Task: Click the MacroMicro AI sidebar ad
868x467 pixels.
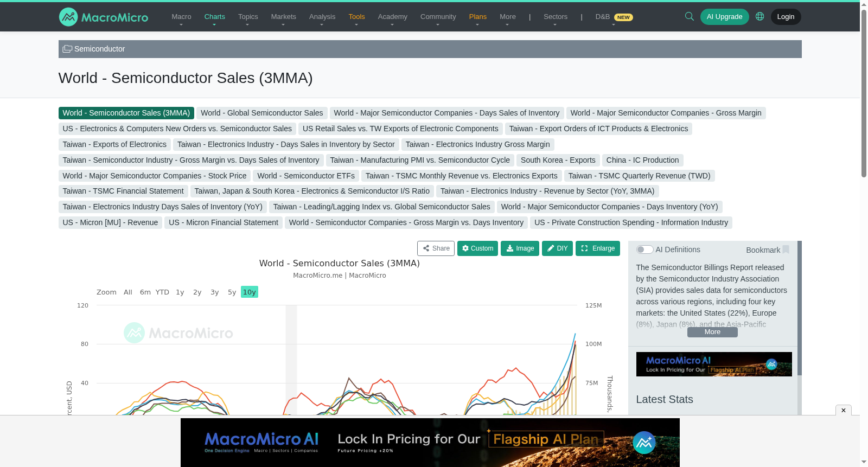Action: click(714, 364)
